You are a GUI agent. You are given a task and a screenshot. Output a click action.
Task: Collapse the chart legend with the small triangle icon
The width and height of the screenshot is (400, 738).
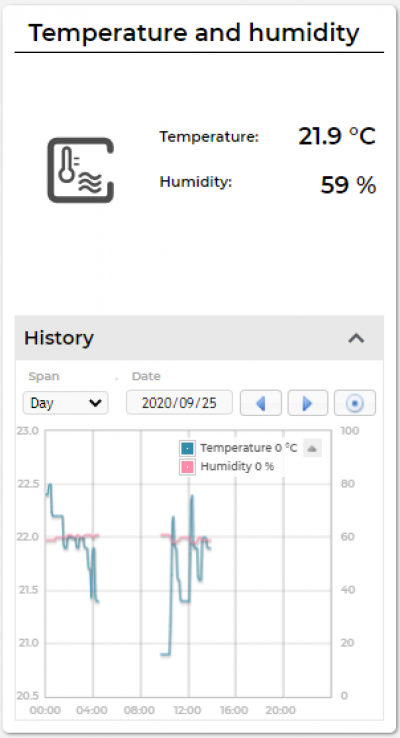pyautogui.click(x=312, y=449)
